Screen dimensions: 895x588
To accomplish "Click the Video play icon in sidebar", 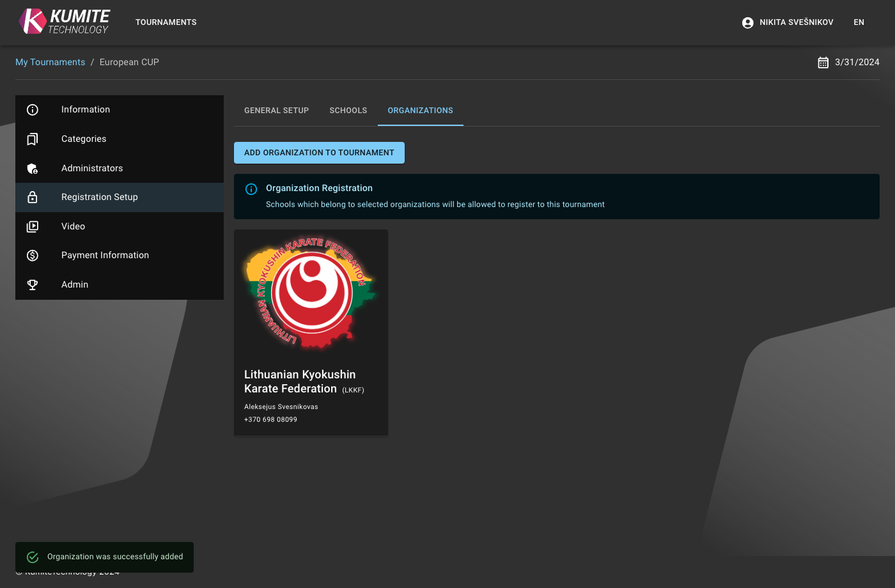I will pyautogui.click(x=33, y=227).
